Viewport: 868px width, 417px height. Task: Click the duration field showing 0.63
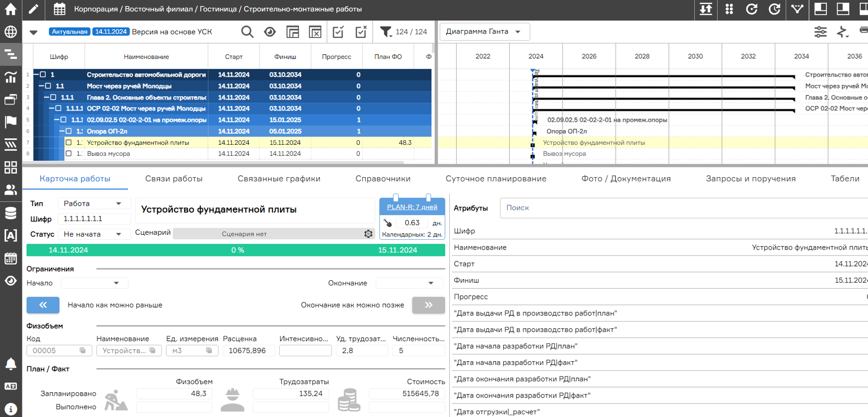[412, 223]
